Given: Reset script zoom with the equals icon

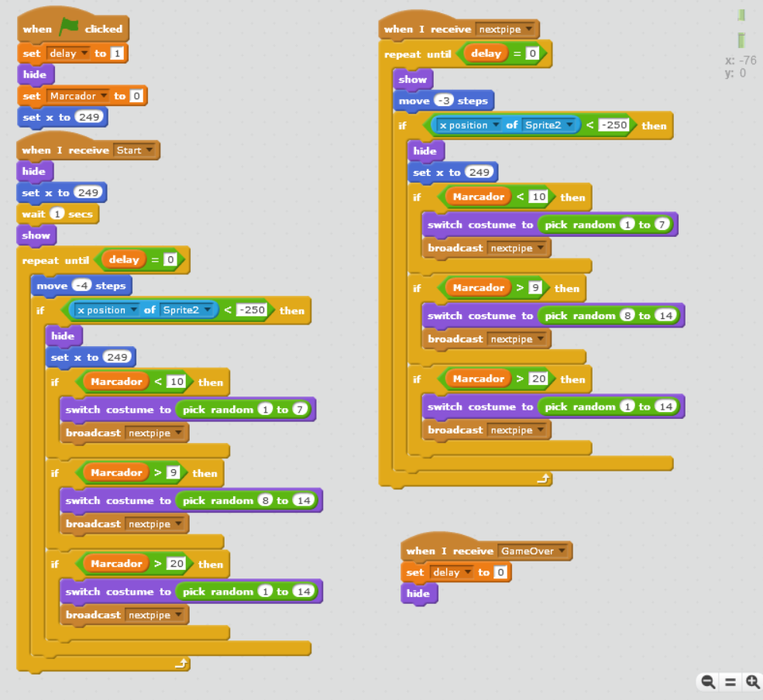Looking at the screenshot, I should pos(730,681).
